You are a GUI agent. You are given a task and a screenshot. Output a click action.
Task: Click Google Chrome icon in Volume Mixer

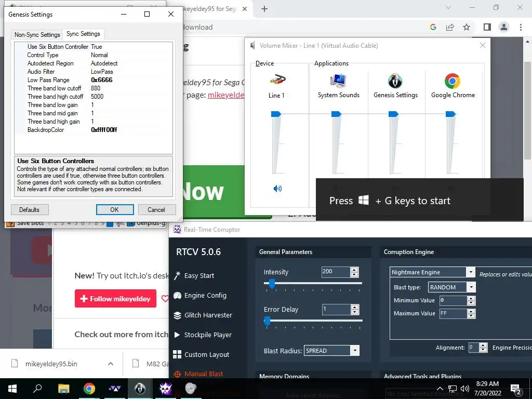pyautogui.click(x=453, y=81)
